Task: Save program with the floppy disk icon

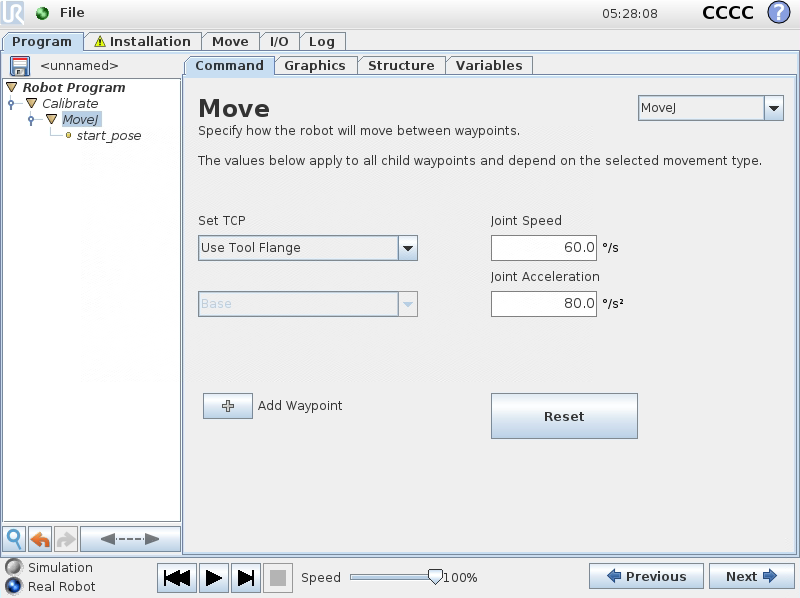Action: pos(20,66)
